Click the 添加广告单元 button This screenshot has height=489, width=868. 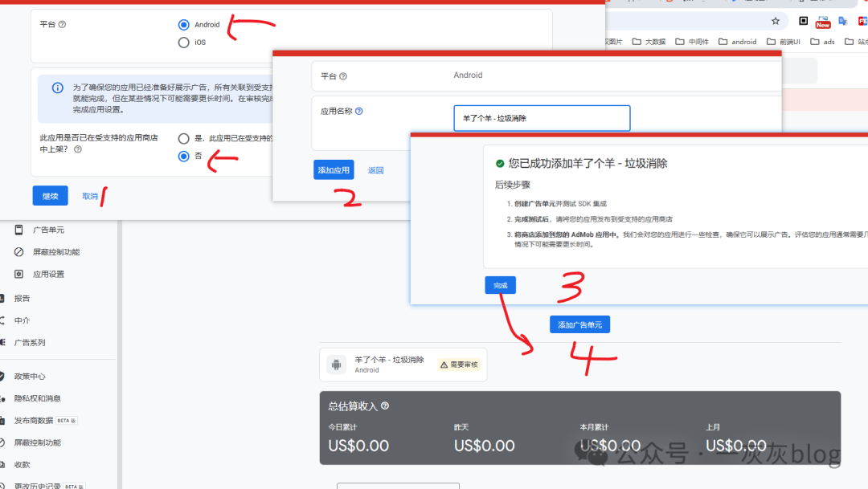[579, 324]
